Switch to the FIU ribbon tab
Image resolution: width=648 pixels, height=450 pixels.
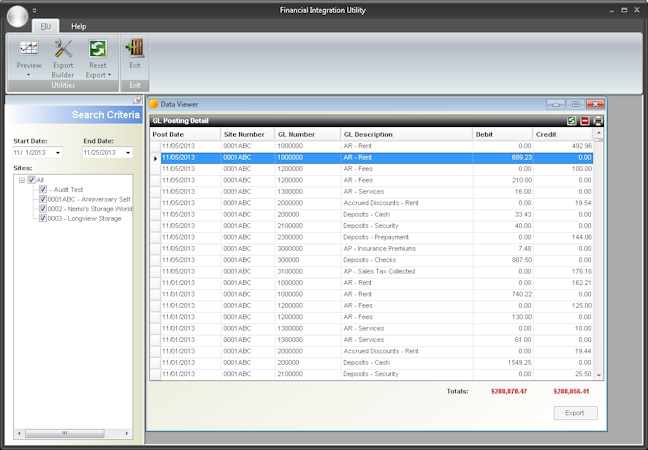click(45, 26)
